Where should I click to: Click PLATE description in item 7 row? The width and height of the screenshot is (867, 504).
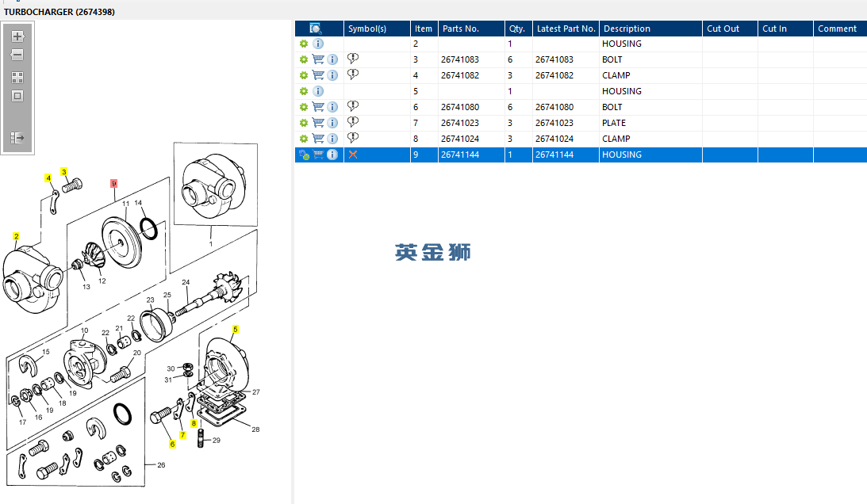coord(614,124)
